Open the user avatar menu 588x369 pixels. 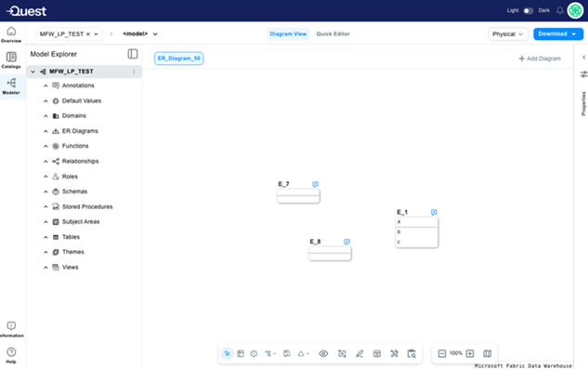click(575, 10)
